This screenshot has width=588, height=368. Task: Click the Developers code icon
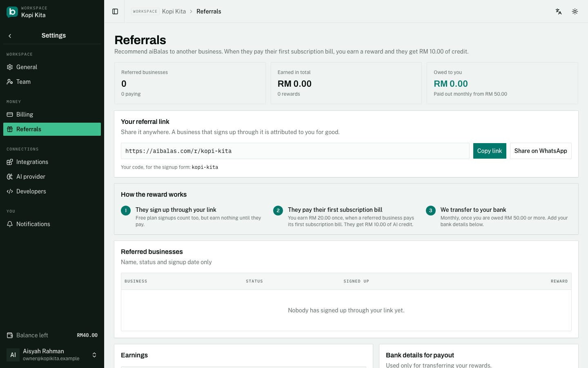click(10, 191)
